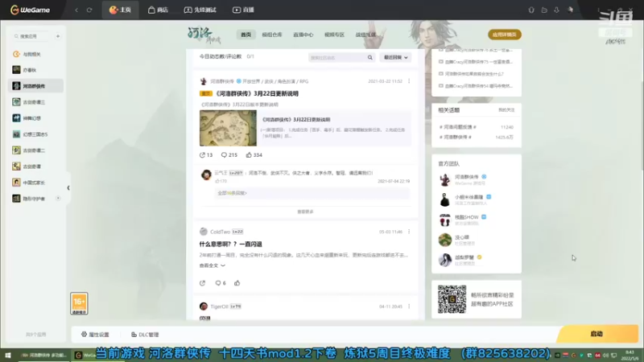
Task: Open the 战绩 tab in game nav
Action: coord(365,35)
